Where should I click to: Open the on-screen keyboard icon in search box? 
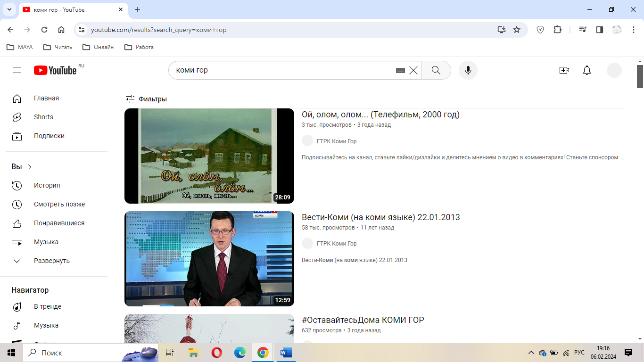(400, 70)
